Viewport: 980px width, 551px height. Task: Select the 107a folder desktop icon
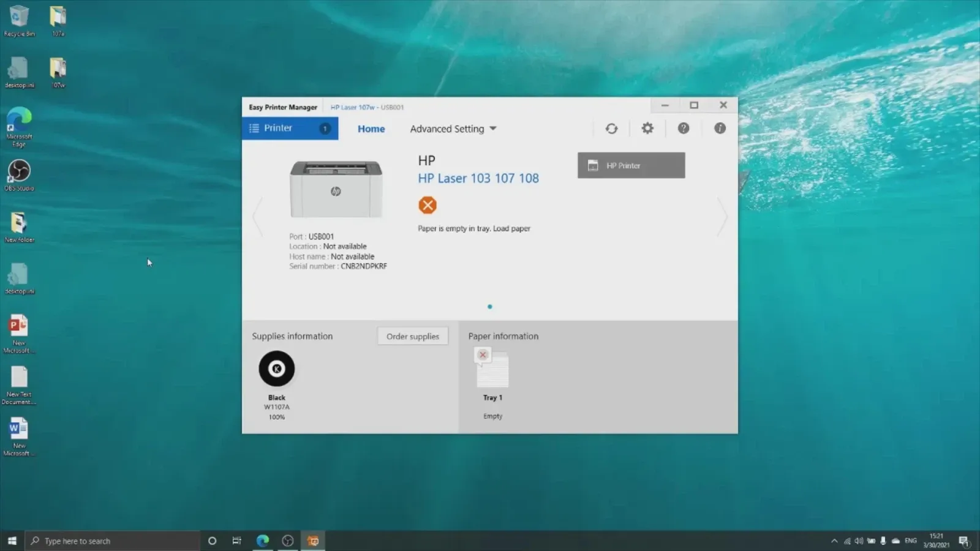(x=58, y=21)
